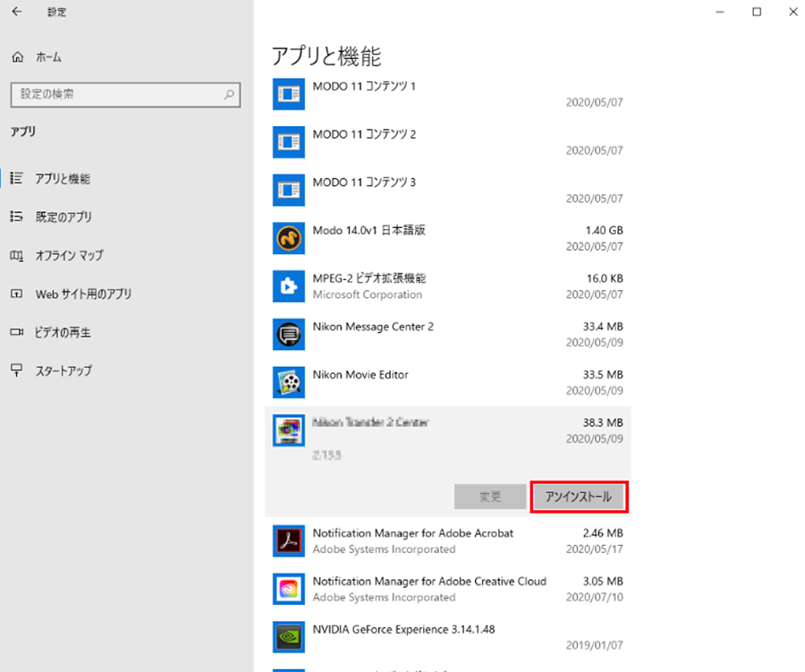Click the ビデオの再生 sidebar icon

(16, 332)
